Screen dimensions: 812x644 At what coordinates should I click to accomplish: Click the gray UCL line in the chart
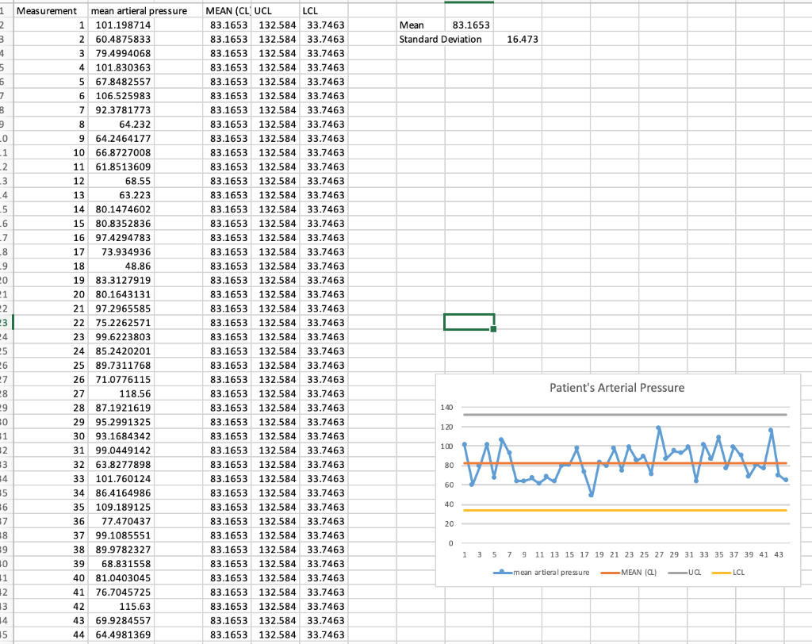(x=634, y=413)
